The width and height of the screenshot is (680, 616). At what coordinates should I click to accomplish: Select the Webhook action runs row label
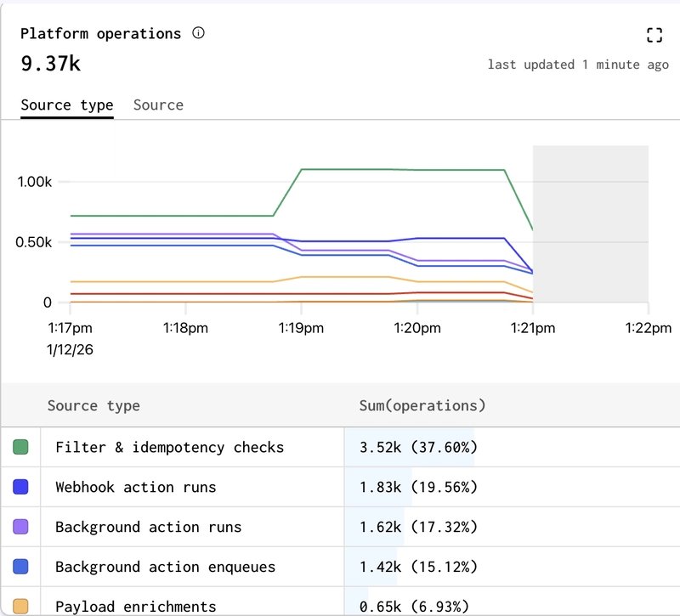(135, 487)
